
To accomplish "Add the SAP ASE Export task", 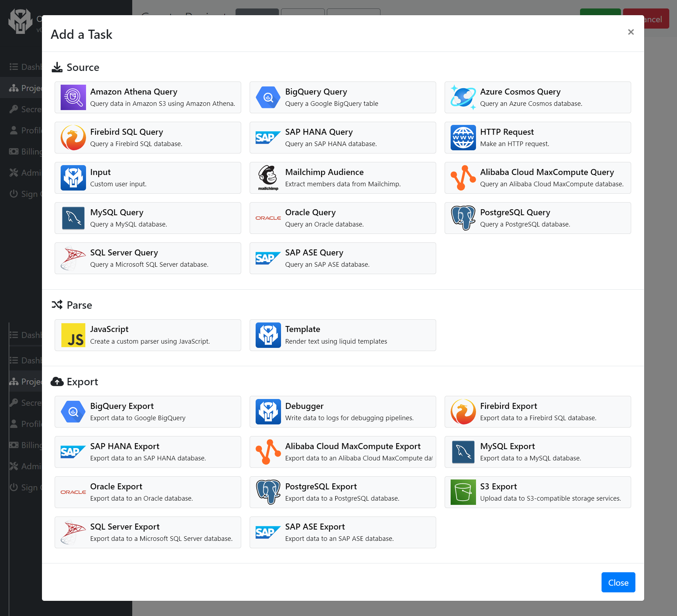I will tap(342, 532).
